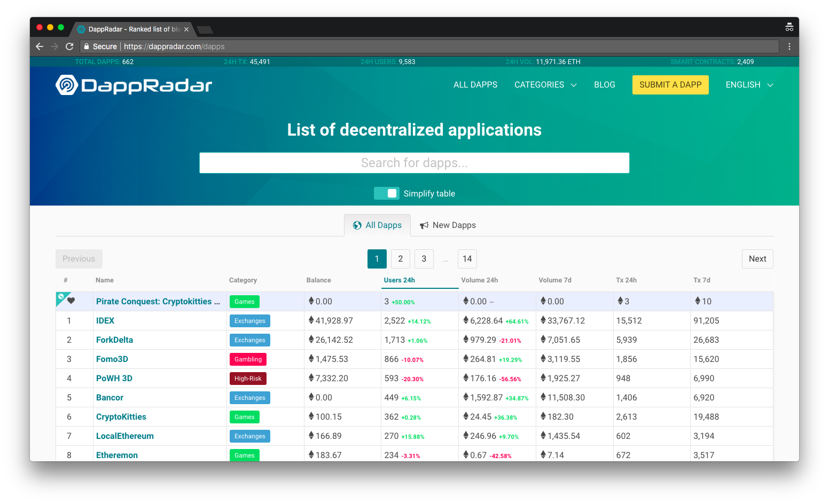The width and height of the screenshot is (829, 504).
Task: Open the CryptoKitties dapp page
Action: point(121,417)
